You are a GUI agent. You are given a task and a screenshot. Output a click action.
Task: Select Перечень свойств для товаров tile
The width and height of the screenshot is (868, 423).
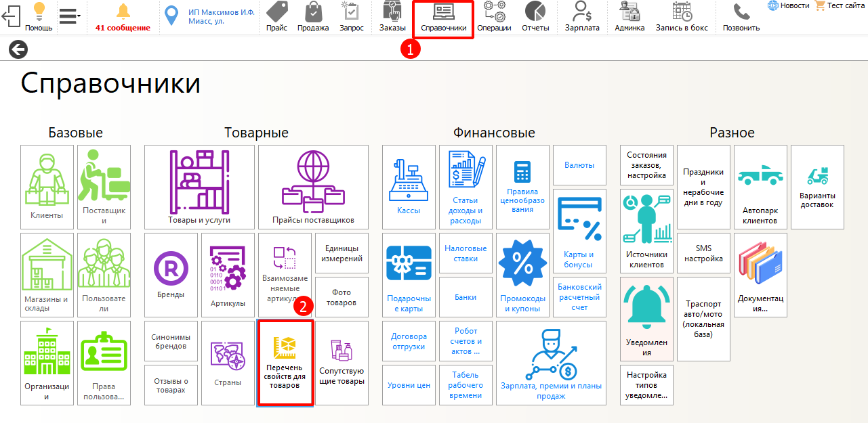click(x=285, y=363)
